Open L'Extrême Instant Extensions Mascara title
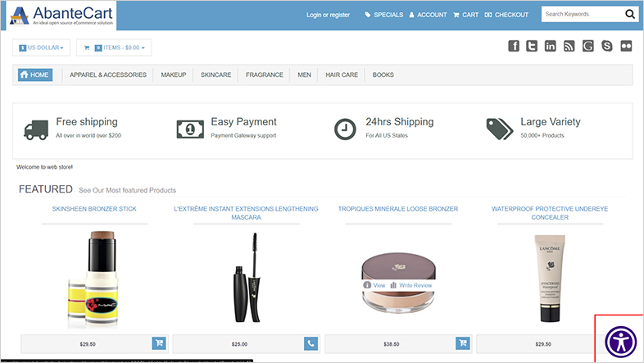Viewport: 644px width, 363px height. point(246,213)
